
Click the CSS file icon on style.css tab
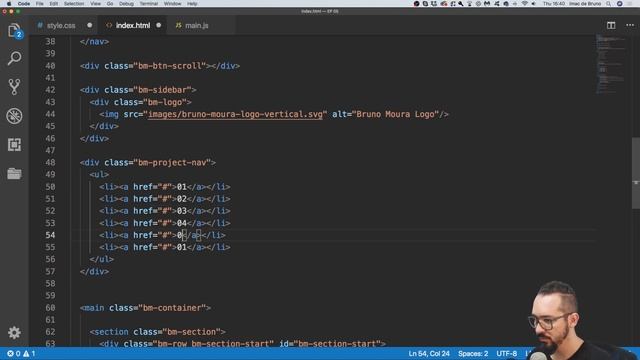point(40,25)
